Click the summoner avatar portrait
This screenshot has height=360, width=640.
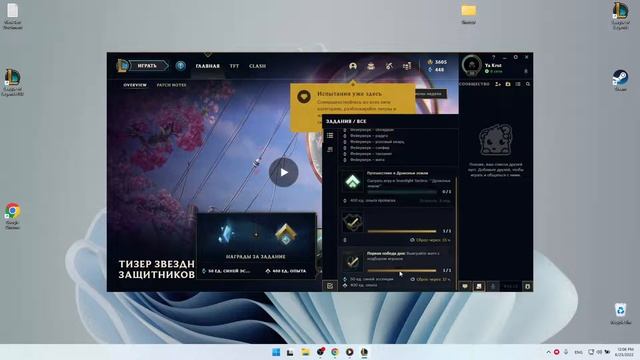(x=472, y=65)
